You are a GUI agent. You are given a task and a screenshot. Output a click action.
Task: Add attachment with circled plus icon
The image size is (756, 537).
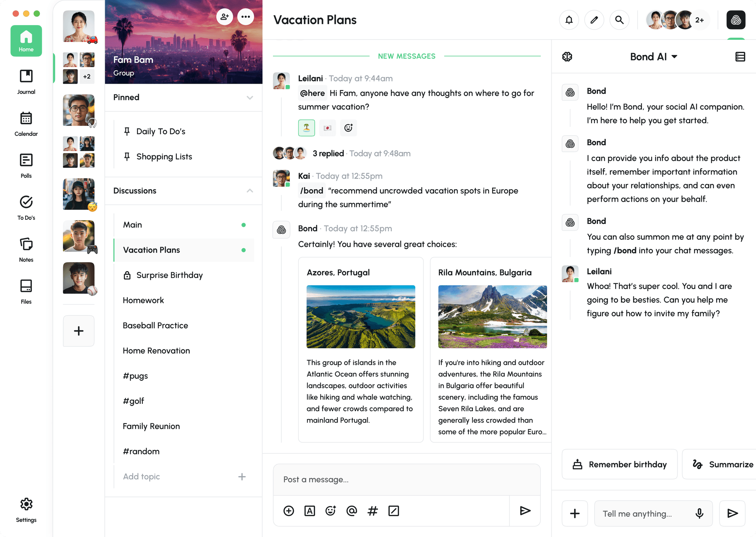pyautogui.click(x=289, y=511)
